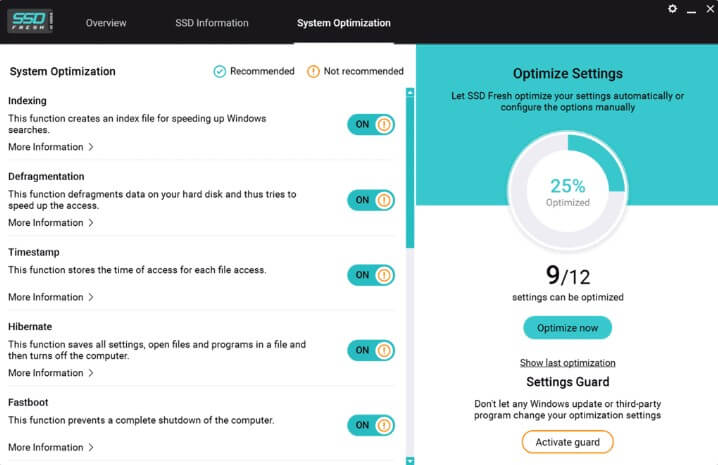The height and width of the screenshot is (465, 718).
Task: Click the Recommended checkmark legend icon
Action: click(220, 71)
